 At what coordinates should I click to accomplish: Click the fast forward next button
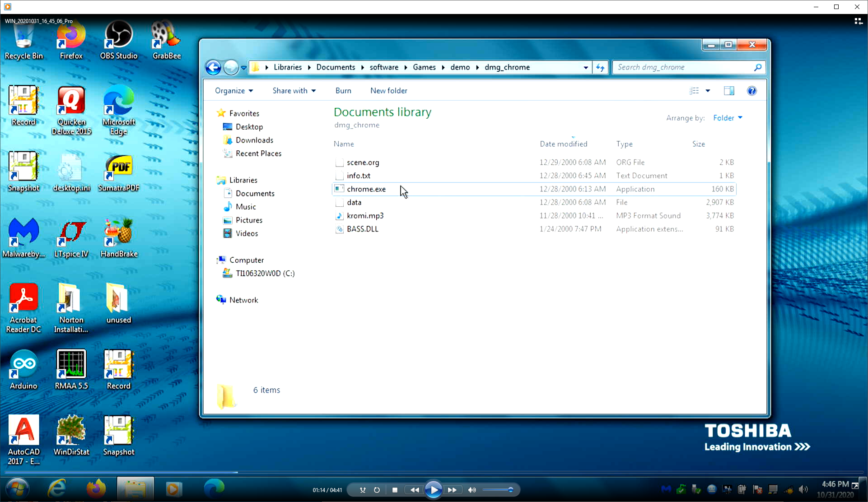[452, 490]
